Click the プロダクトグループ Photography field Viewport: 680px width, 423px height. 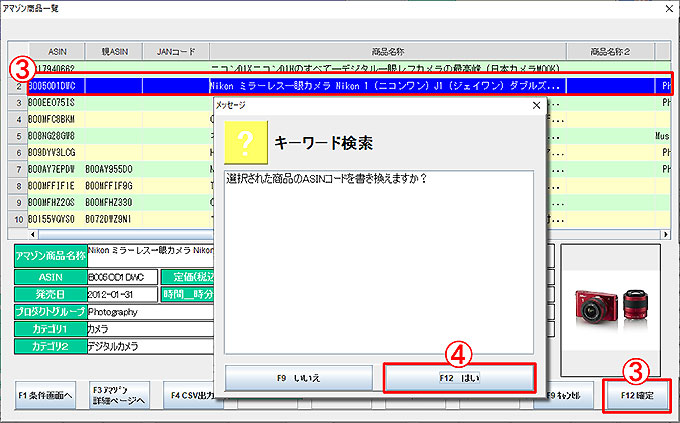(150, 312)
